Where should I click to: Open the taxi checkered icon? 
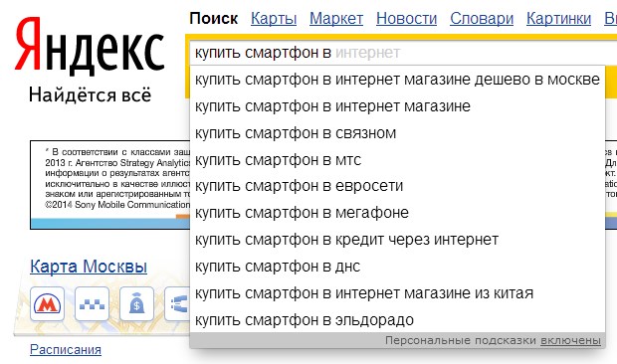point(92,304)
